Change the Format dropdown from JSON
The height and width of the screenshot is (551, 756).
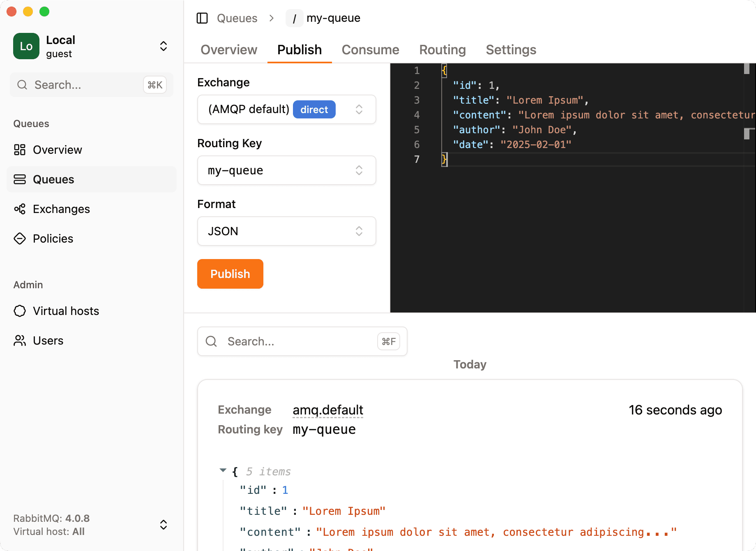359,231
